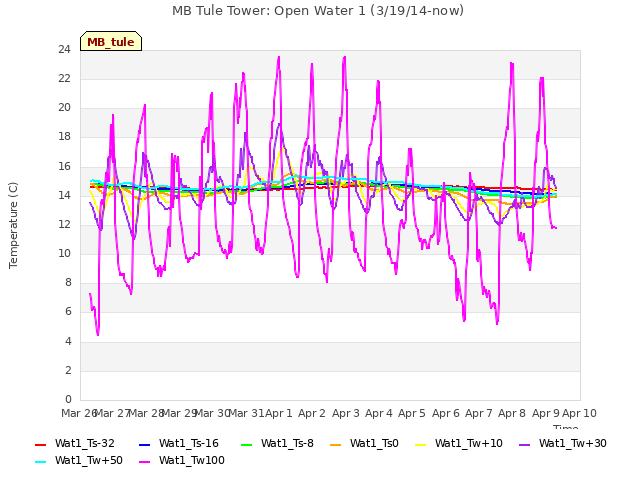Click the Mar 29 x-axis date label

[x=180, y=413]
